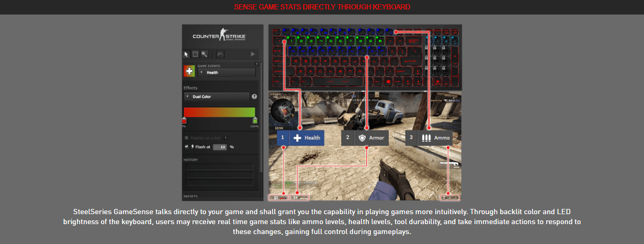Click the blue Health label box
Viewport: 644px width, 244px height.
pos(300,138)
